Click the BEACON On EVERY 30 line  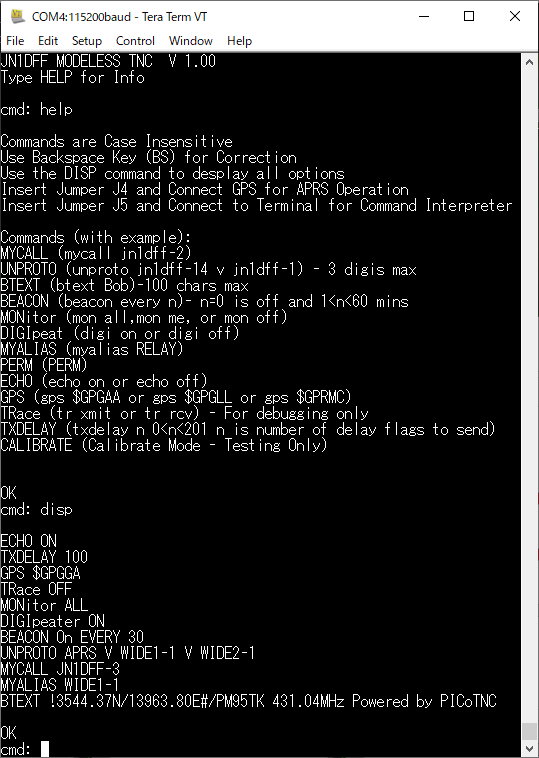72,637
